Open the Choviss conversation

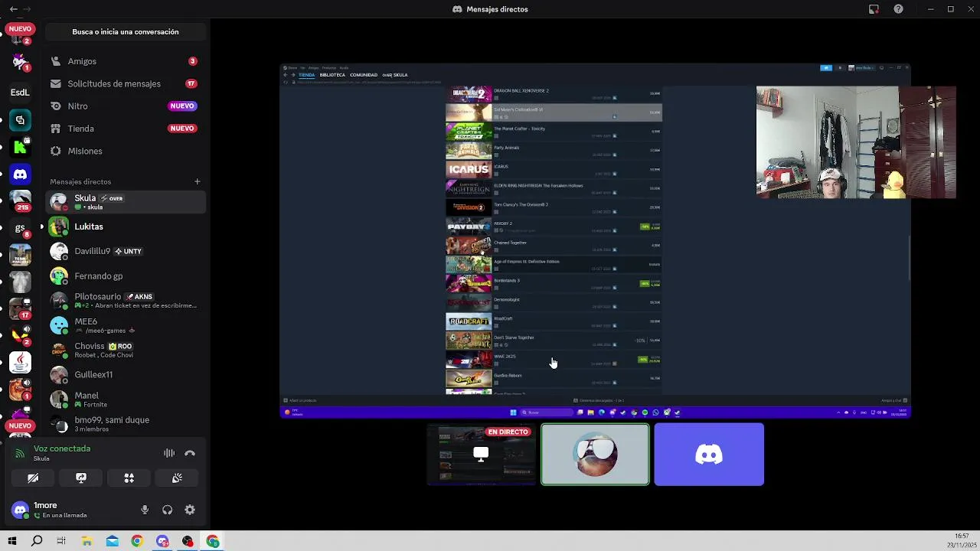point(126,350)
